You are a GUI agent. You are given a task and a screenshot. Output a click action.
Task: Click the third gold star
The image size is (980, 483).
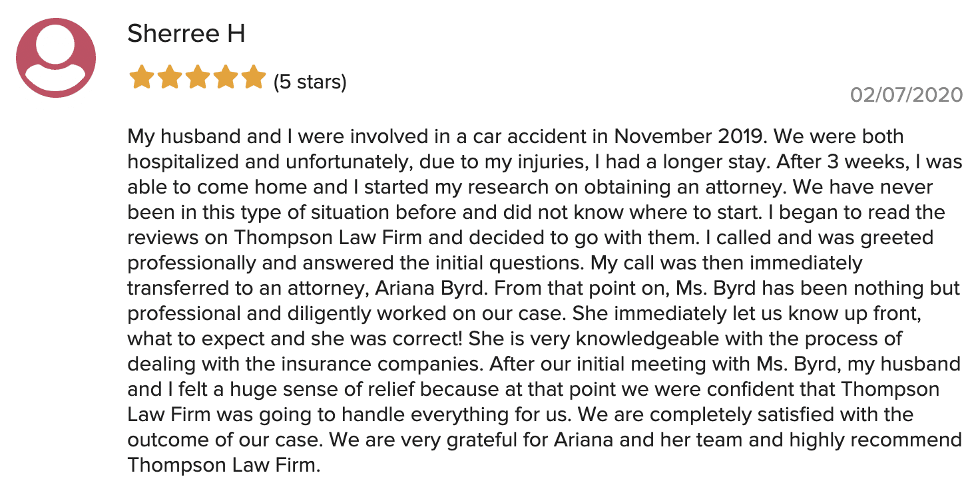tap(198, 77)
